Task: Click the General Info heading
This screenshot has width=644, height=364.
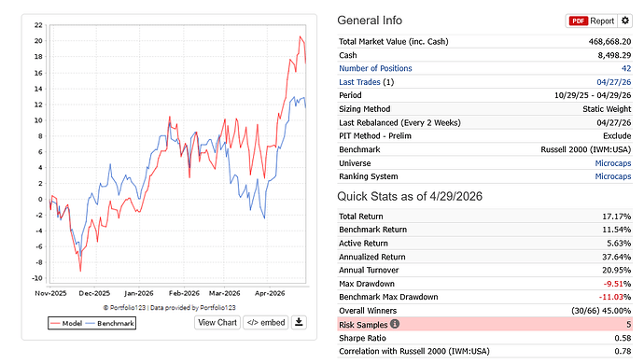Action: click(370, 21)
